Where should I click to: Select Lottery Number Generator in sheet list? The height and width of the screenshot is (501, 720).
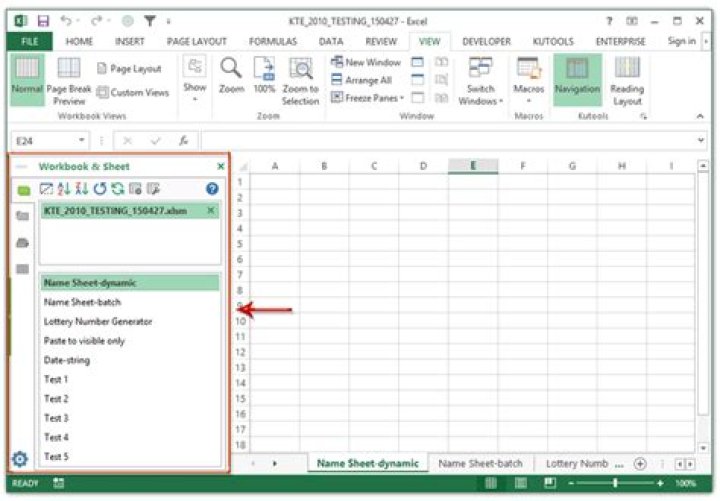coord(98,322)
